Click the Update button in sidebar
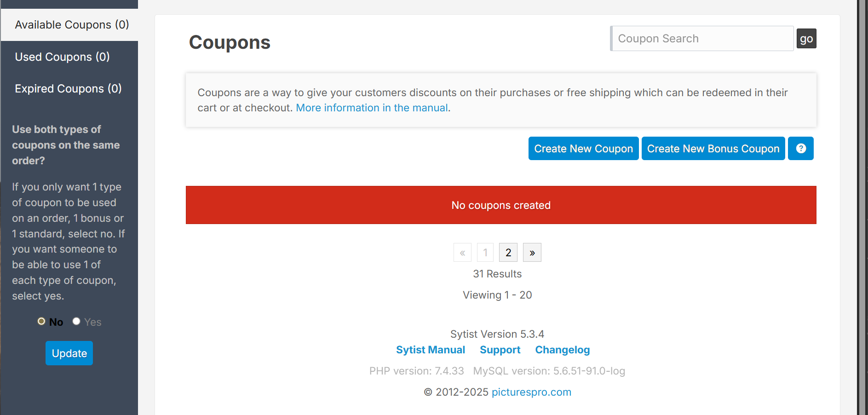The height and width of the screenshot is (415, 868). tap(69, 353)
